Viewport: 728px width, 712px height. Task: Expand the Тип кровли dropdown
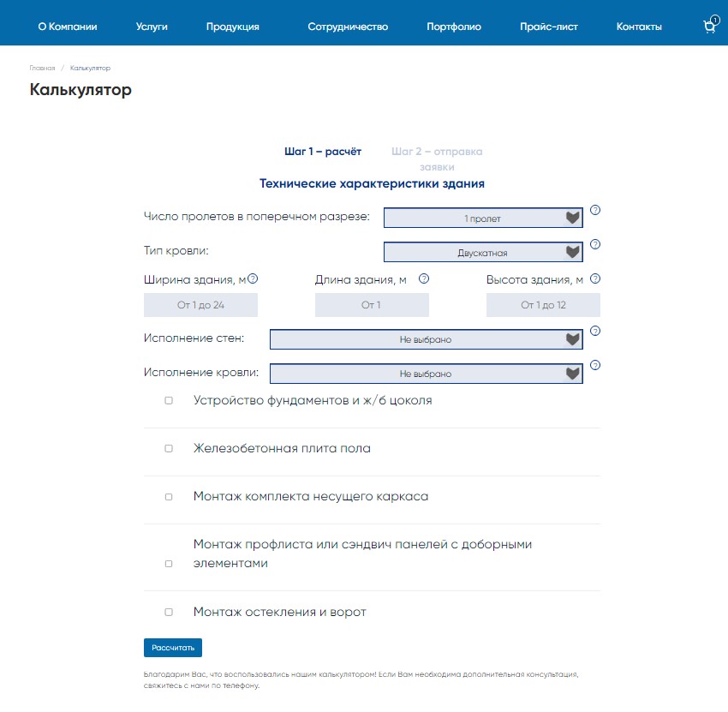click(483, 253)
